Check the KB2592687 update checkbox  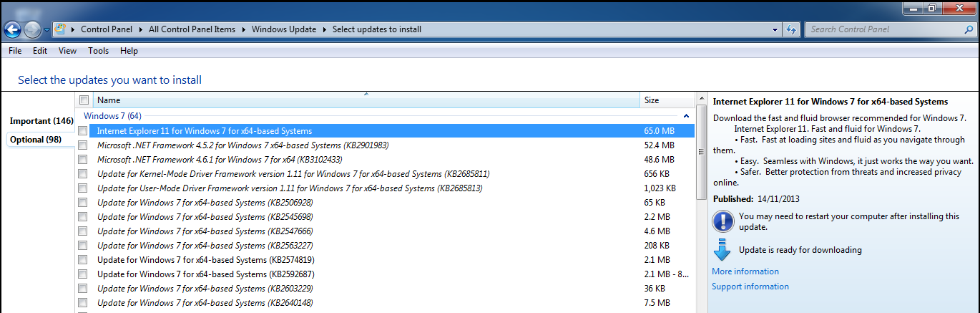(83, 274)
